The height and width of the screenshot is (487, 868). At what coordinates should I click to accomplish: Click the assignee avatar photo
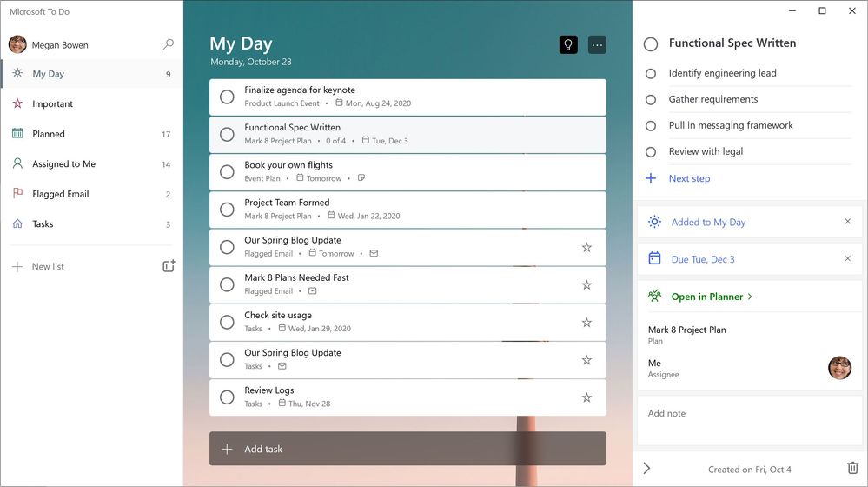pos(840,368)
